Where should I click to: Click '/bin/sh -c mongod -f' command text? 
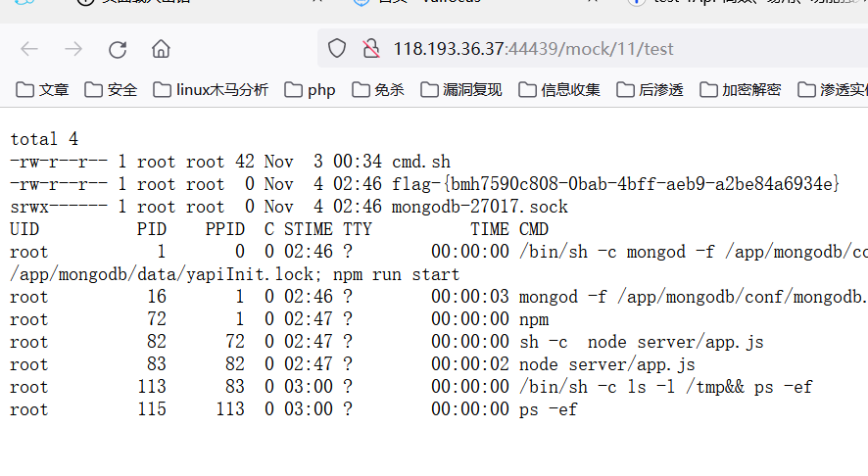(617, 252)
